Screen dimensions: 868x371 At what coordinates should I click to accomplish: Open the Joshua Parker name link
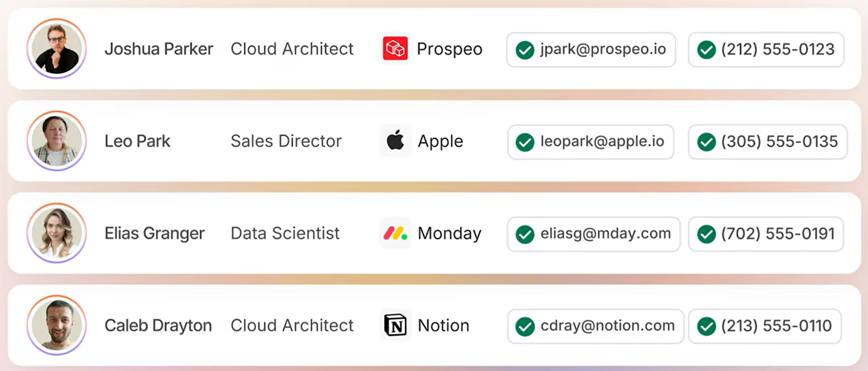[x=159, y=49]
